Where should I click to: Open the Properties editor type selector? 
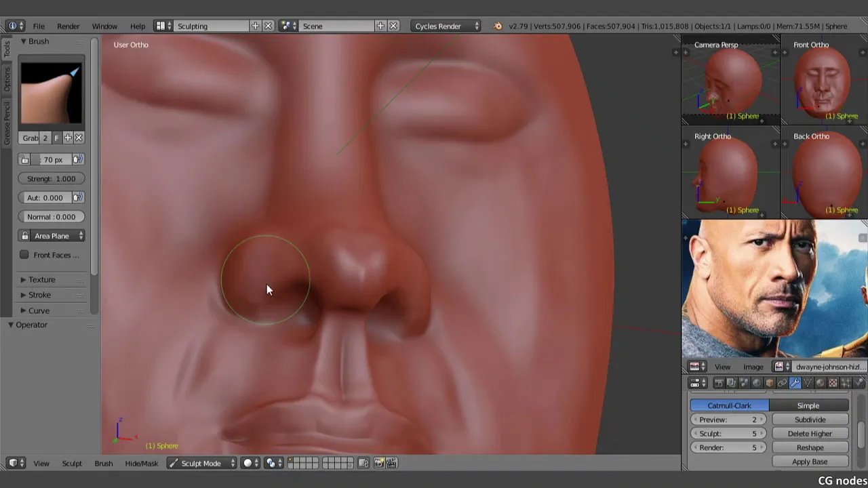698,384
